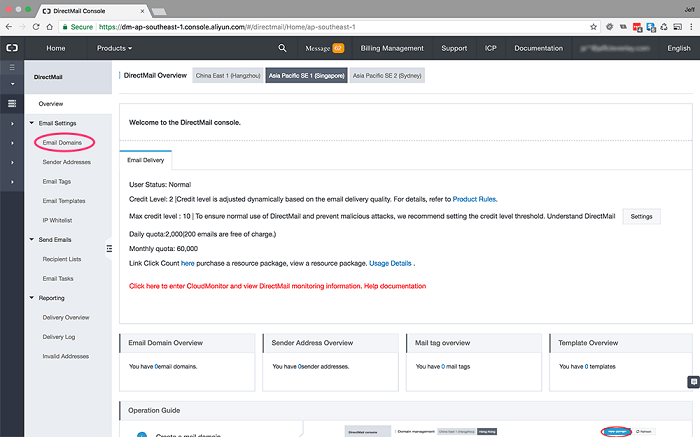Expand the down caret in left rail

12,84
